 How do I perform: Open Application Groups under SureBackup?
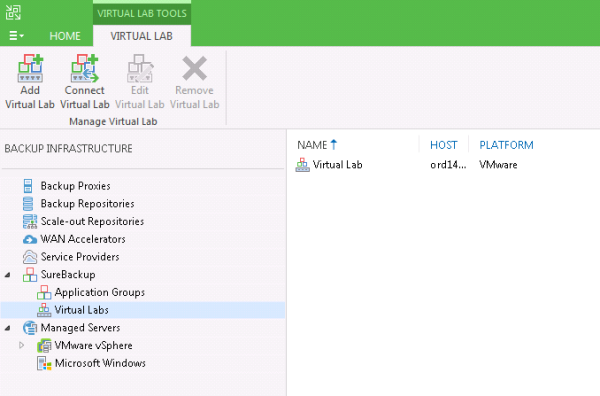[x=99, y=292]
